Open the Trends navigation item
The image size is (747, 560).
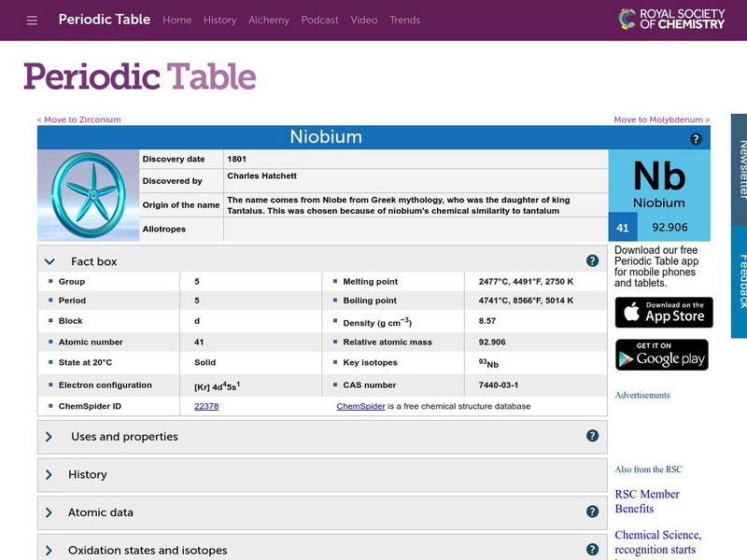click(x=405, y=20)
